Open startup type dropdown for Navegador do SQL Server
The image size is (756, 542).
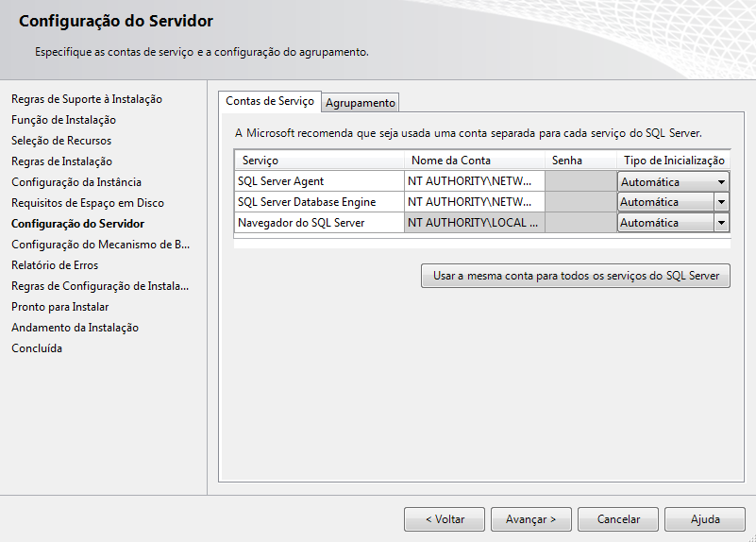673,223
